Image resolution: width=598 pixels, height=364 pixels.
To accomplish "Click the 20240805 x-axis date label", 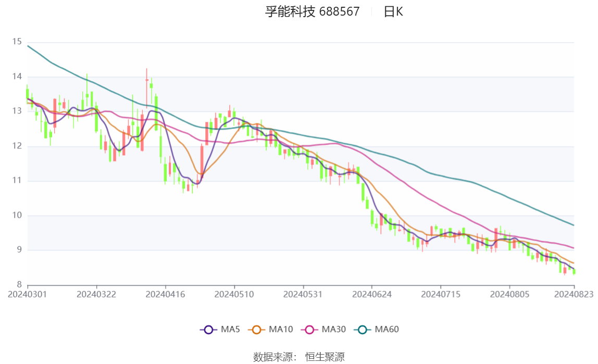I will 509,295.
